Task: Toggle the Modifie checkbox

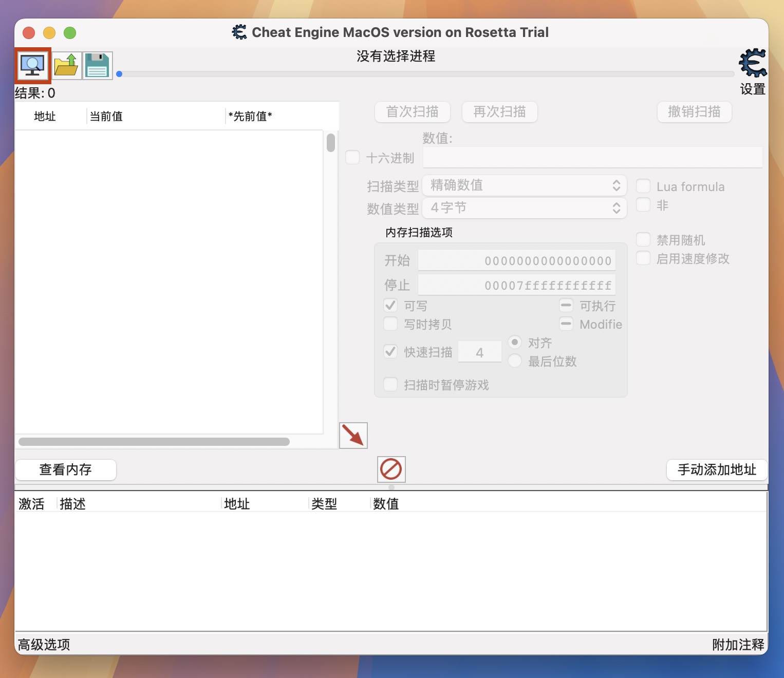Action: (x=566, y=324)
